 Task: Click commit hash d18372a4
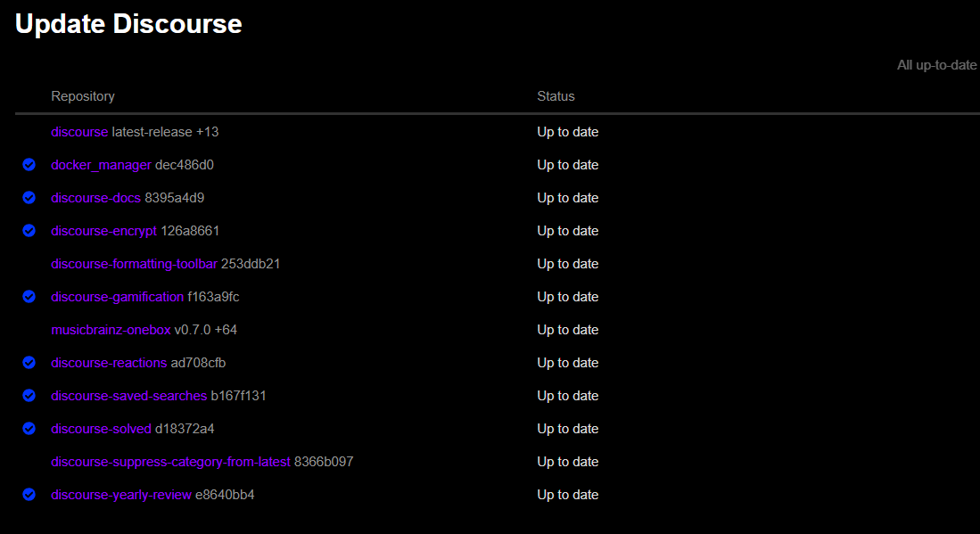click(x=185, y=429)
